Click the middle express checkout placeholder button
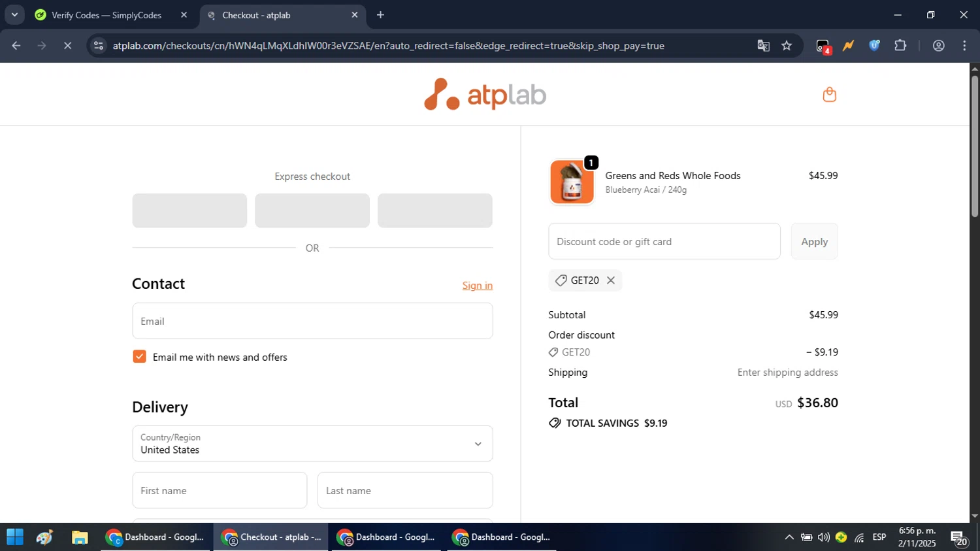This screenshot has width=980, height=551. pyautogui.click(x=312, y=210)
